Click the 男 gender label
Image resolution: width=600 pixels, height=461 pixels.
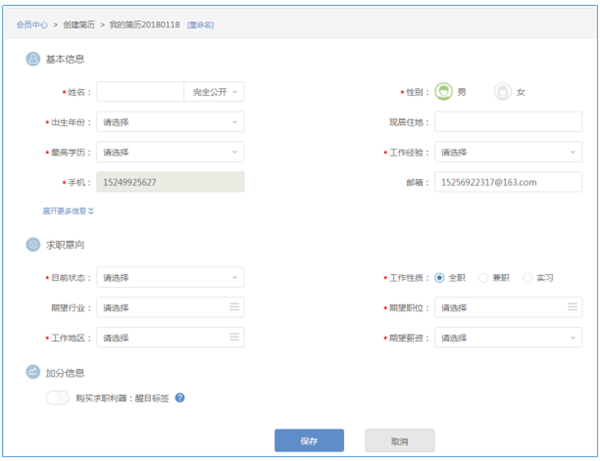(462, 92)
